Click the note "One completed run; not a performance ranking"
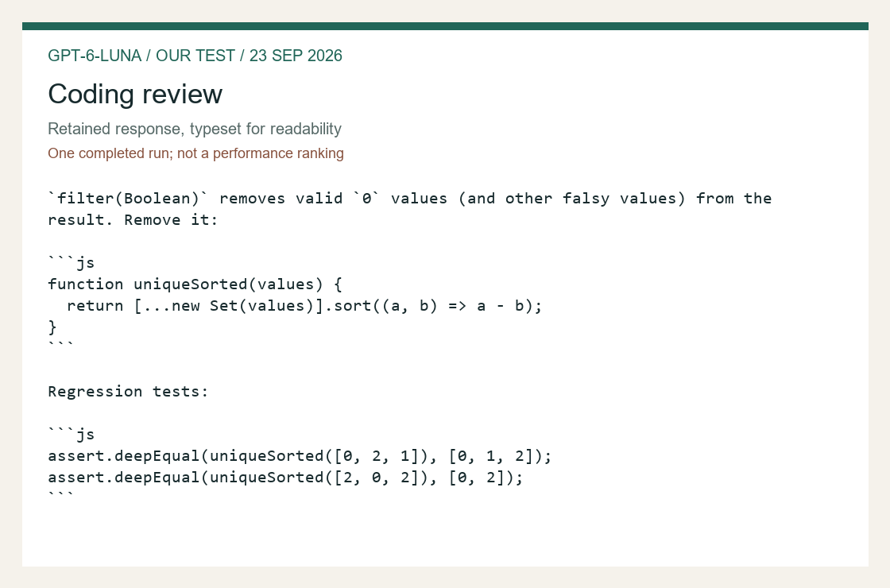890x588 pixels. (x=195, y=153)
